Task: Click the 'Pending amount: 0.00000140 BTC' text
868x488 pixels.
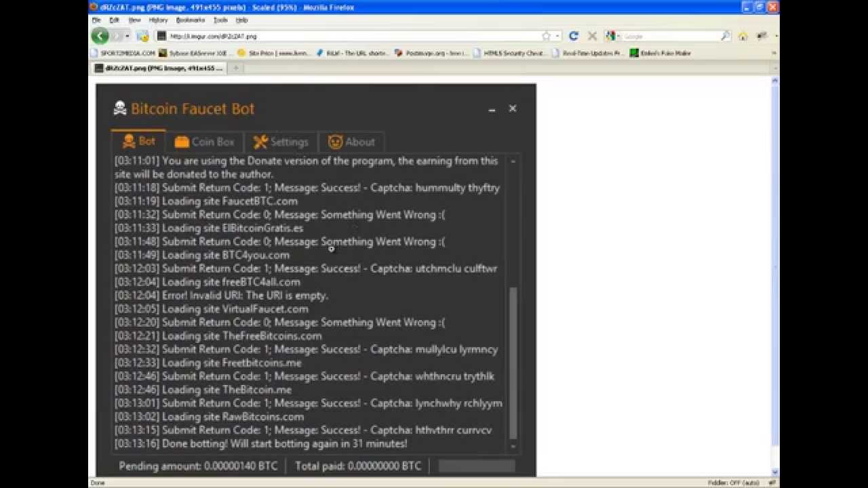Action: point(198,466)
